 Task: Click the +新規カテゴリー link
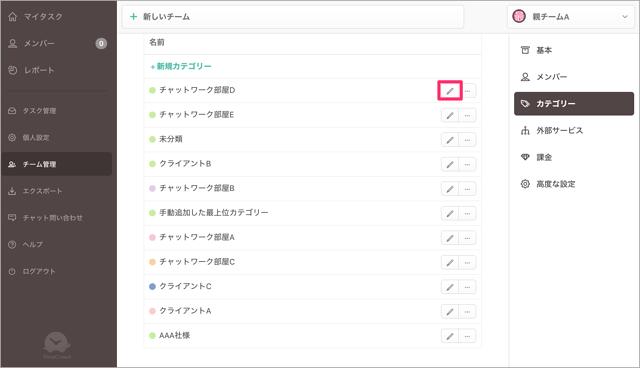pyautogui.click(x=181, y=66)
